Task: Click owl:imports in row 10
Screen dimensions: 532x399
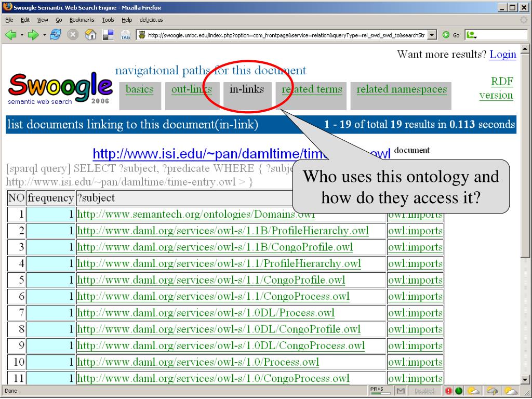Action: click(x=415, y=362)
